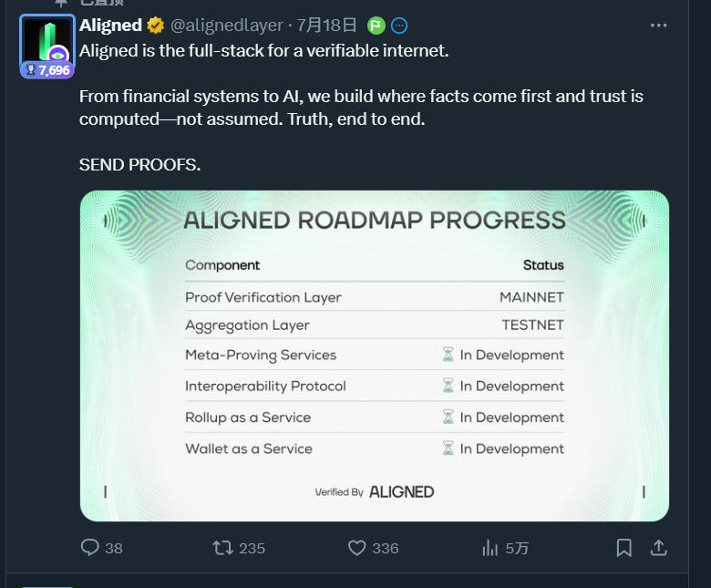Open the Aligned profile avatar

[47, 41]
